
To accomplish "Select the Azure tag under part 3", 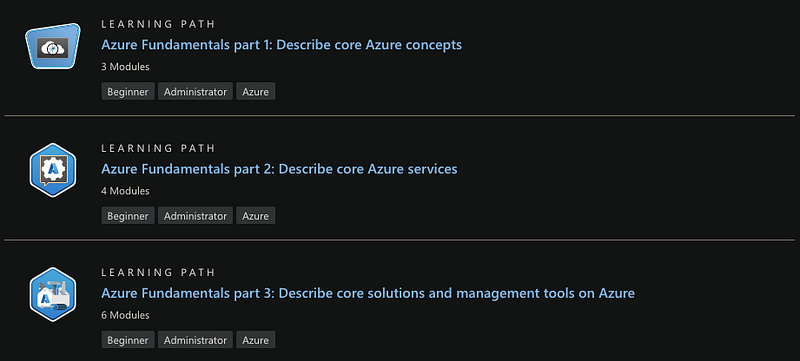I will point(256,340).
